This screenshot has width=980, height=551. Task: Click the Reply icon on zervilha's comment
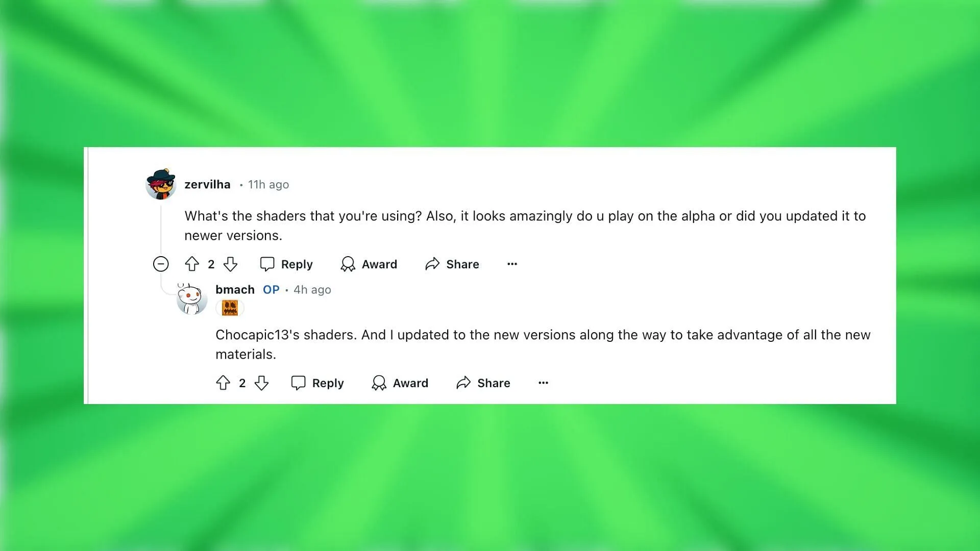[x=268, y=264]
